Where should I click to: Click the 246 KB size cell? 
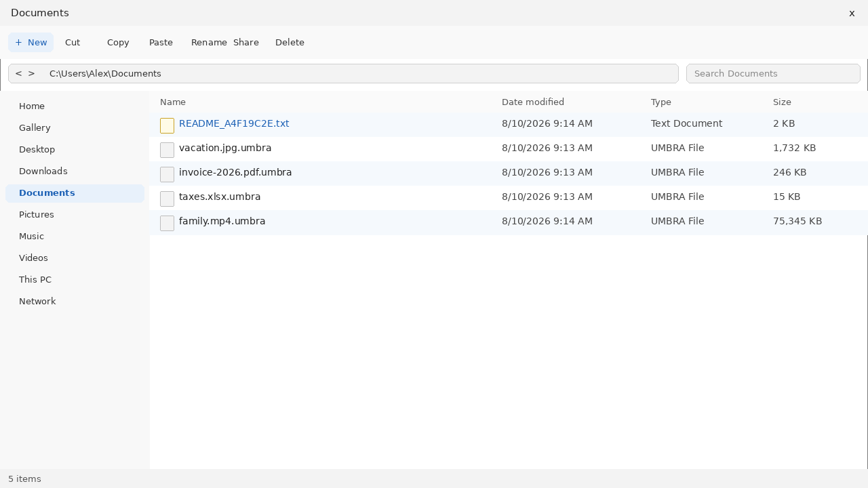click(790, 172)
